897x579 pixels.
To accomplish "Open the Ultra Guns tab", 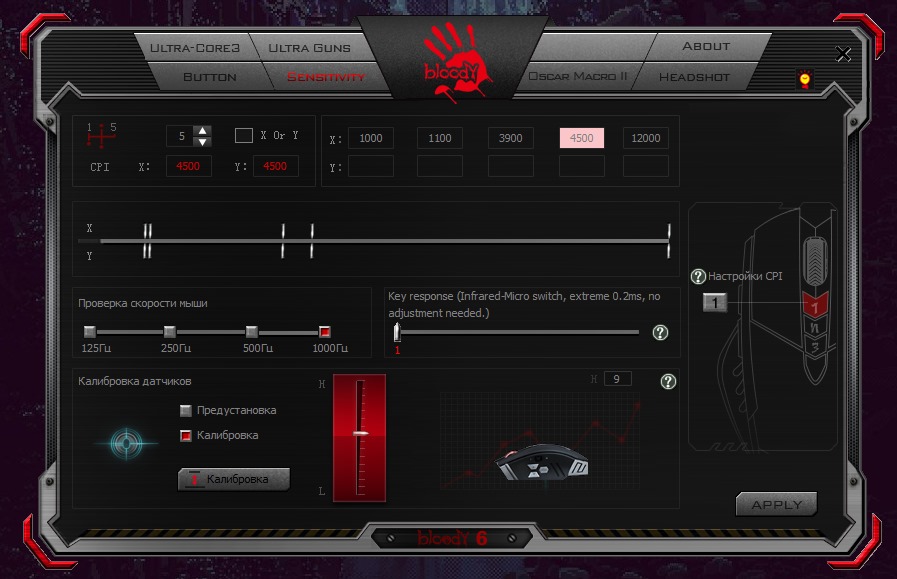I will click(x=309, y=47).
